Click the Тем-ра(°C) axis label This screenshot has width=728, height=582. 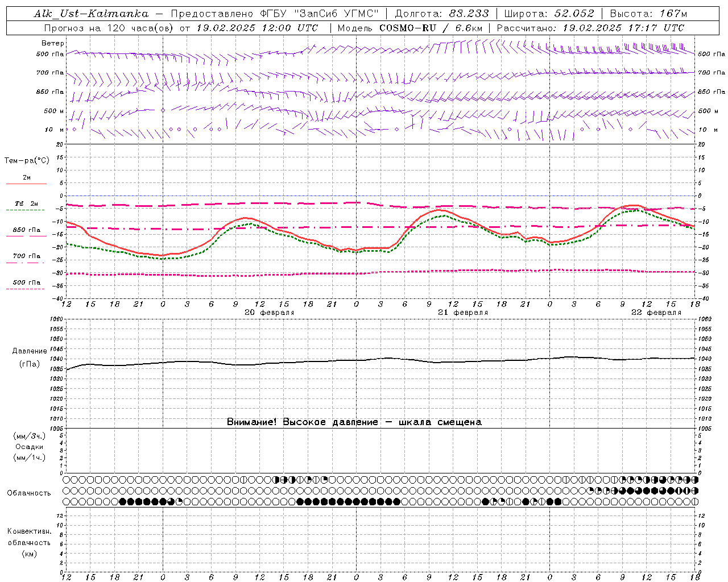point(27,161)
